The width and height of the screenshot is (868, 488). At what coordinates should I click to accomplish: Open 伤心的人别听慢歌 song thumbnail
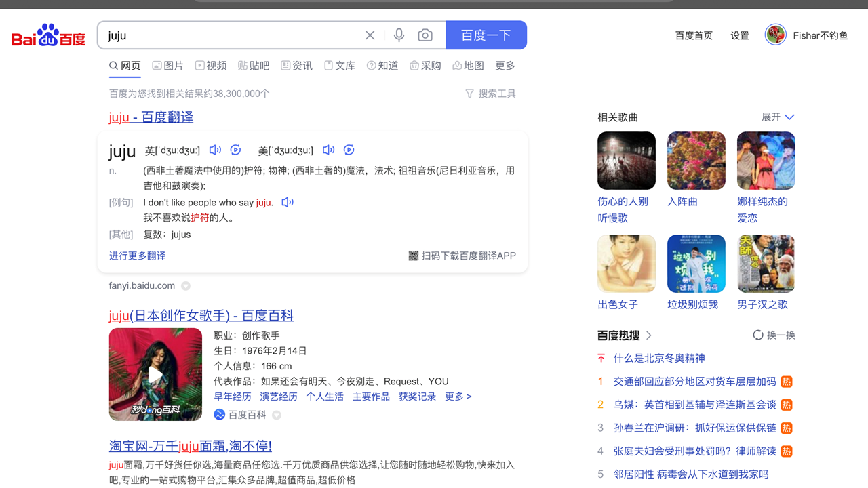[x=627, y=161]
